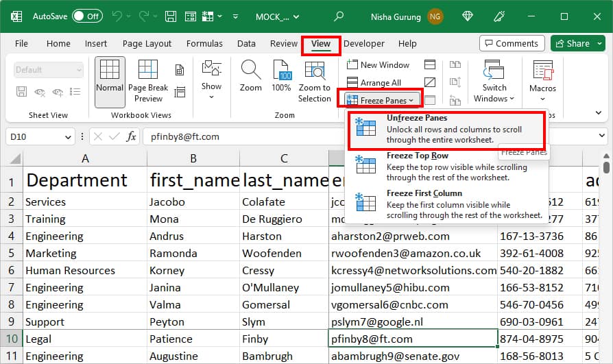Image resolution: width=613 pixels, height=364 pixels.
Task: Click the Zoom magnifier icon
Action: point(250,71)
